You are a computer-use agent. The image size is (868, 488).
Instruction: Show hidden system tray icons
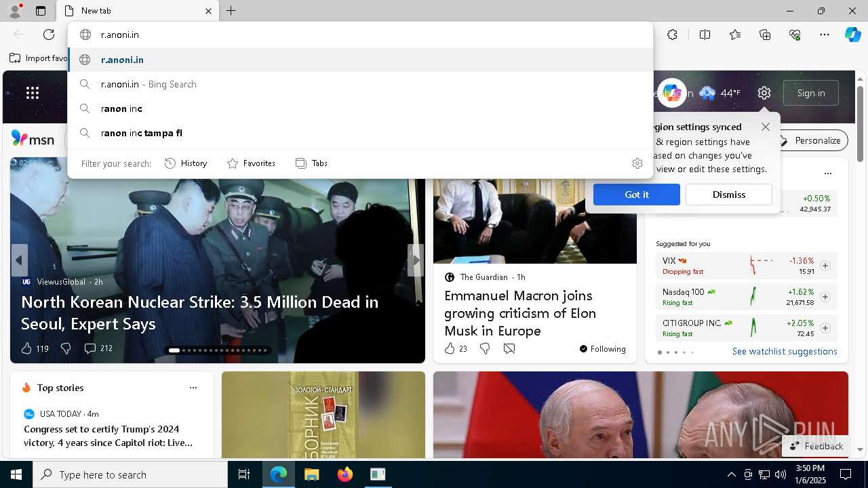click(x=731, y=474)
